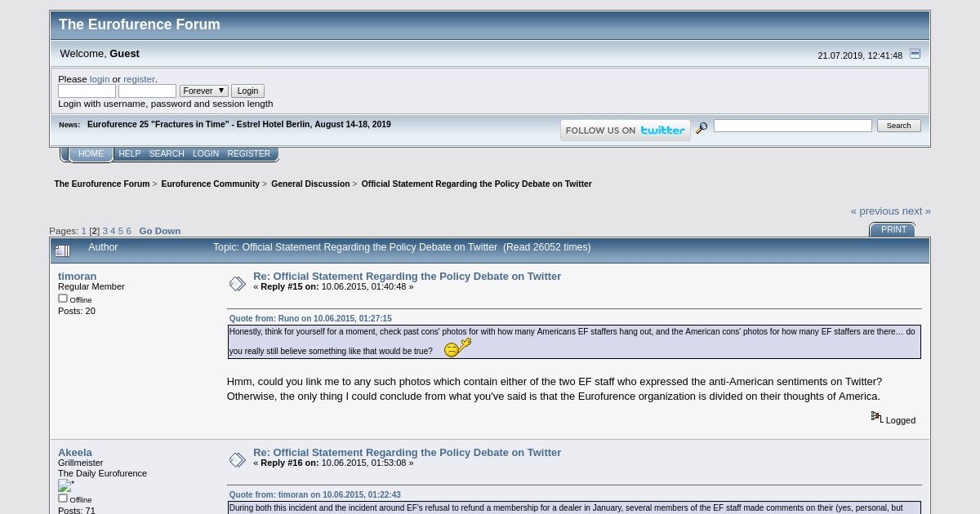This screenshot has width=980, height=514.
Task: Open the Official Statement topic breadcrumb
Action: coord(476,184)
